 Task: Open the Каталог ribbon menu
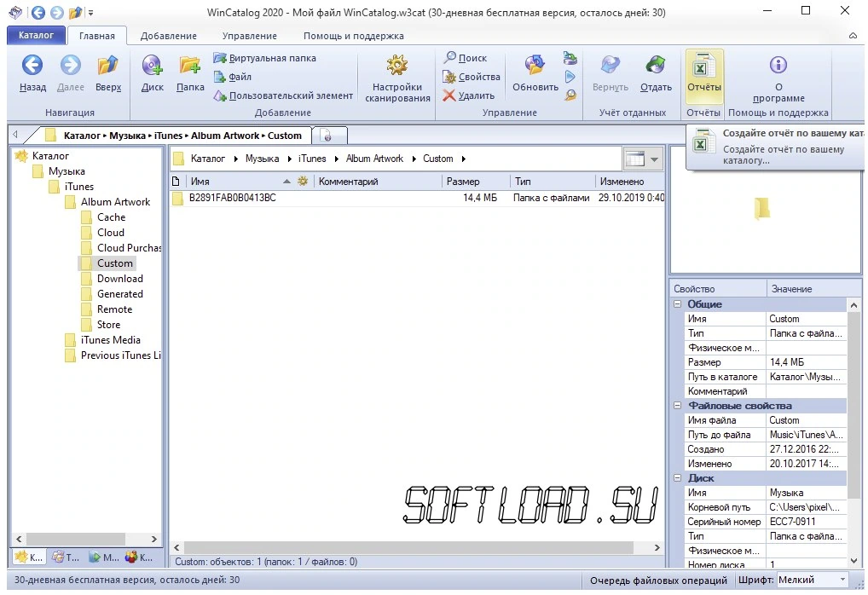point(36,36)
